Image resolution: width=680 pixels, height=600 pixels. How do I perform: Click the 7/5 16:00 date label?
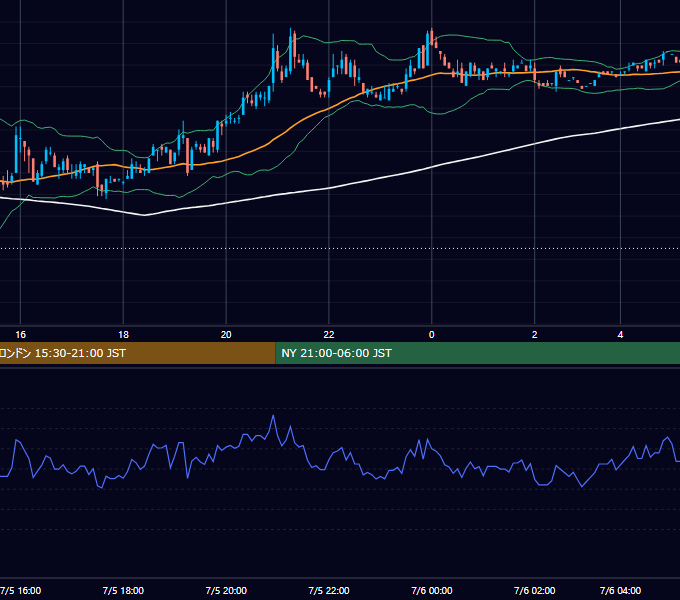pos(20,590)
